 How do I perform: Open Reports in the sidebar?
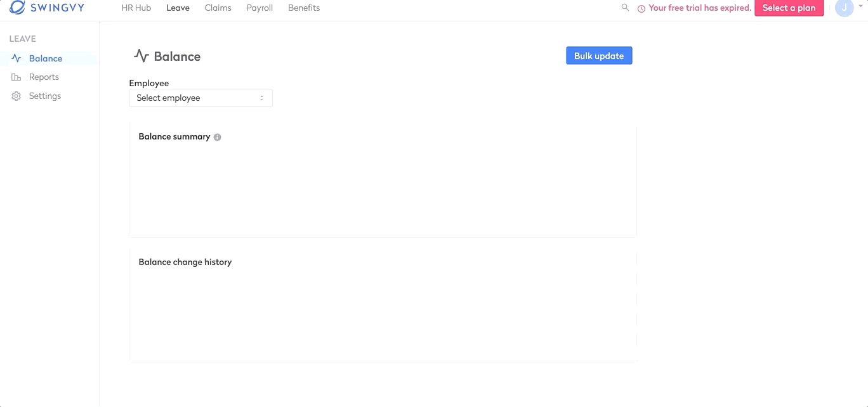tap(44, 77)
